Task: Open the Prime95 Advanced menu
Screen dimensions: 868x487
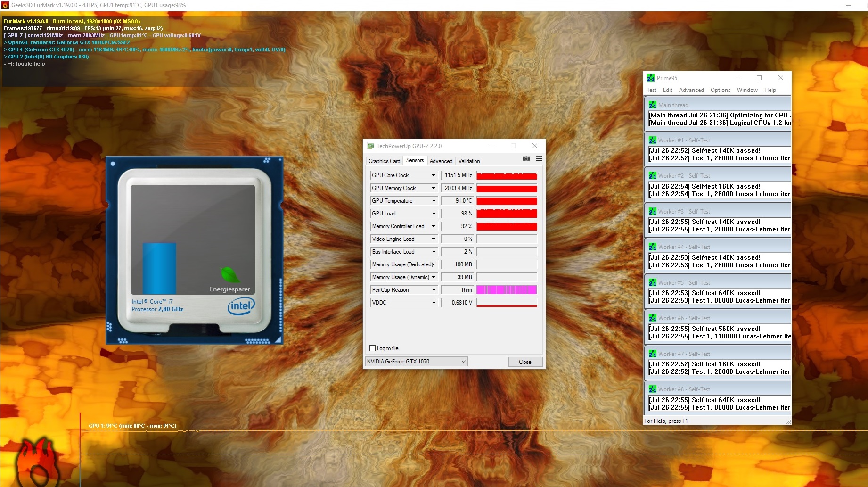Action: (691, 90)
